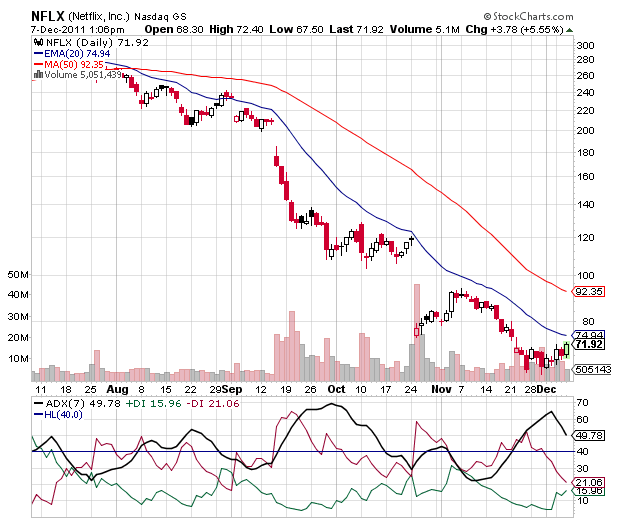
Task: Click the green up-arrow next to Chg
Action: tap(569, 30)
